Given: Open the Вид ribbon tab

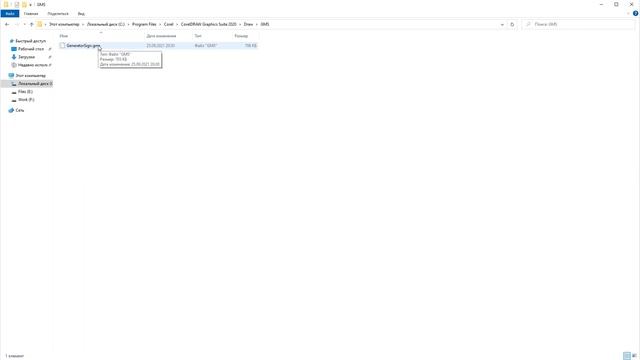Looking at the screenshot, I should pos(81,13).
